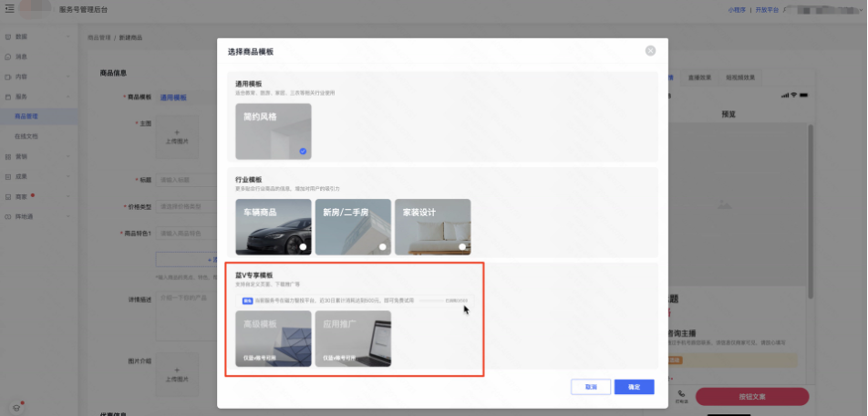Click the 阵地通 sidebar icon
Image resolution: width=868 pixels, height=416 pixels.
click(x=7, y=216)
